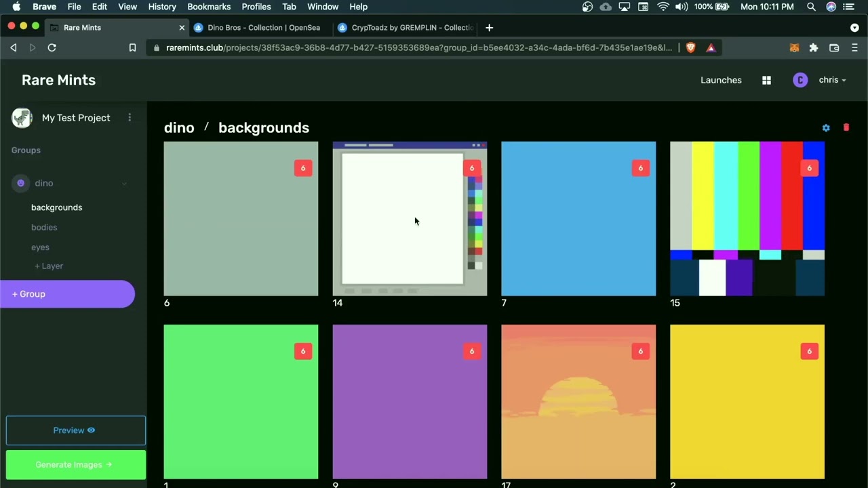Go to Rare Mints home logo
The width and height of the screenshot is (868, 488).
click(x=58, y=80)
